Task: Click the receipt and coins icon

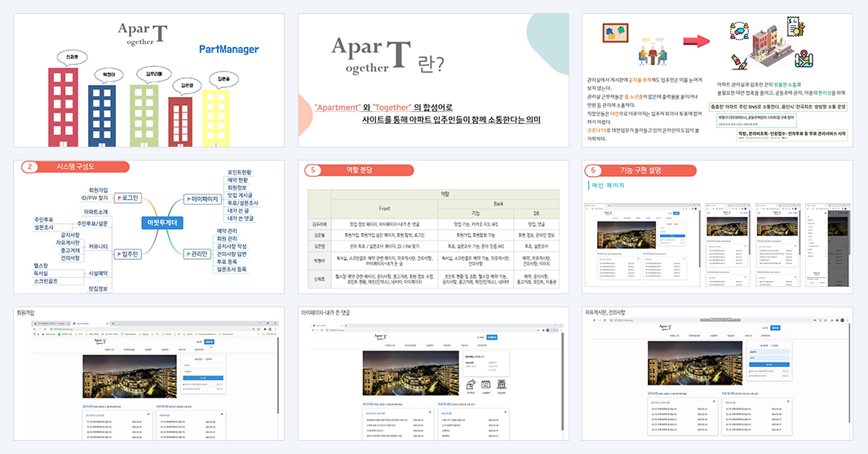Action: (795, 27)
